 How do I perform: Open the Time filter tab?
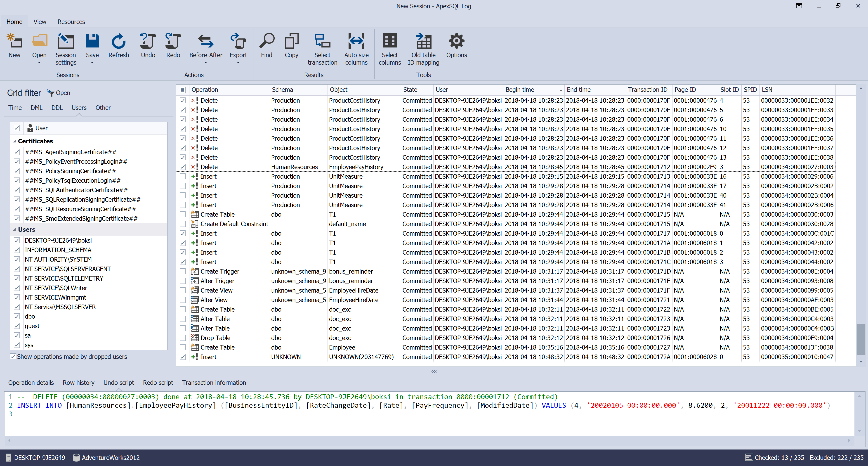click(x=15, y=107)
